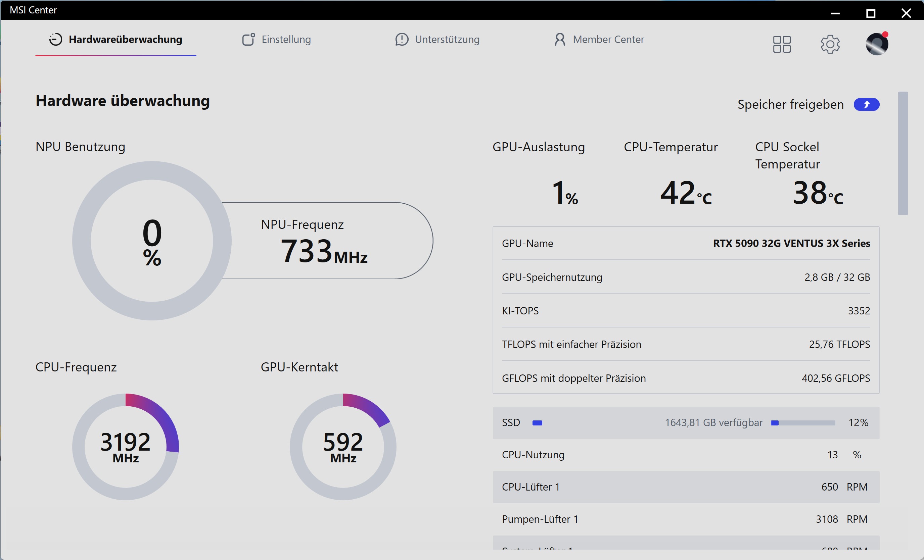This screenshot has width=924, height=560.
Task: Click the Hardwareüberwachung gauge icon
Action: 55,39
